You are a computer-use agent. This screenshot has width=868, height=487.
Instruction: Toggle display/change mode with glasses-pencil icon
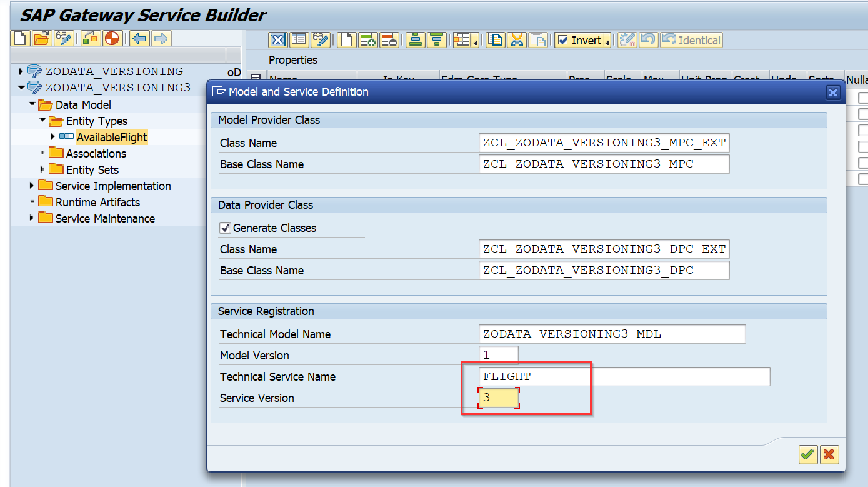tap(64, 38)
